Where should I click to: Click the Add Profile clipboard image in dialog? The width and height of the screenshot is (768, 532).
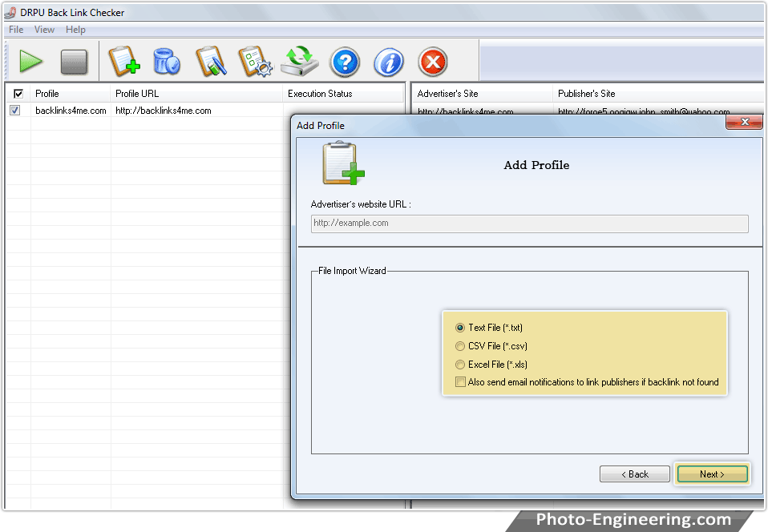343,163
